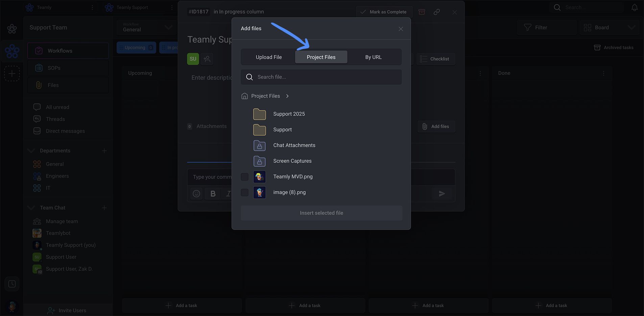Screen dimensions: 644x316
Task: Click Manage team
Action: point(62,221)
